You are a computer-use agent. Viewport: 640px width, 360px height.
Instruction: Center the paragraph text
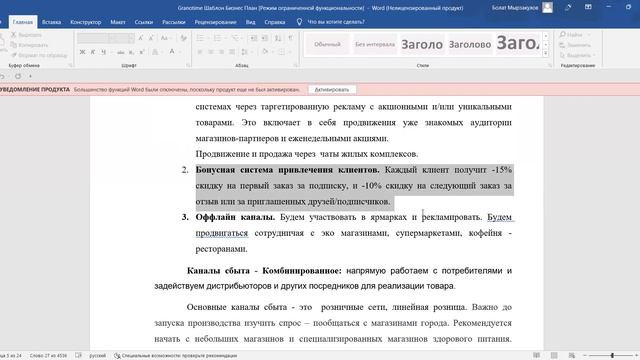point(211,52)
